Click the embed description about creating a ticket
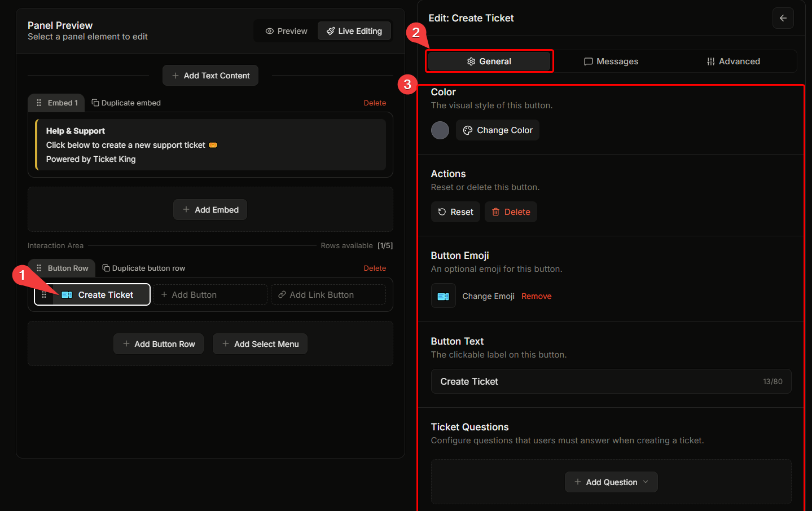 [x=131, y=145]
